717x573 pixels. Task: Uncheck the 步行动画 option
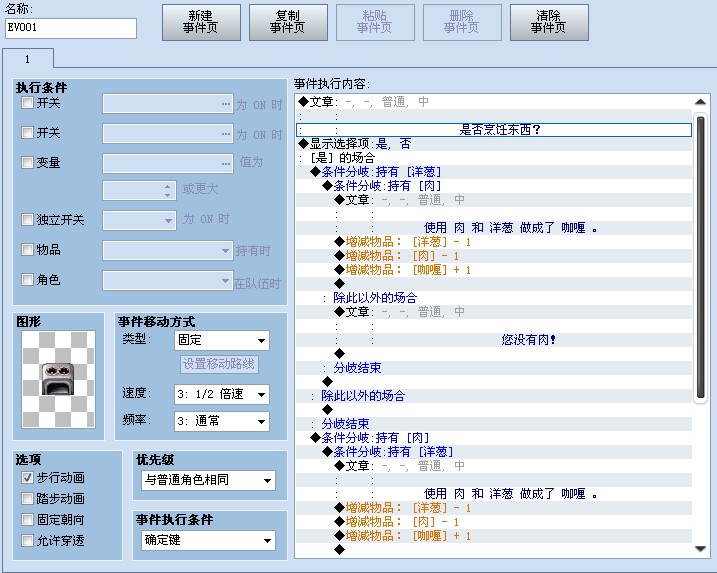tap(27, 478)
